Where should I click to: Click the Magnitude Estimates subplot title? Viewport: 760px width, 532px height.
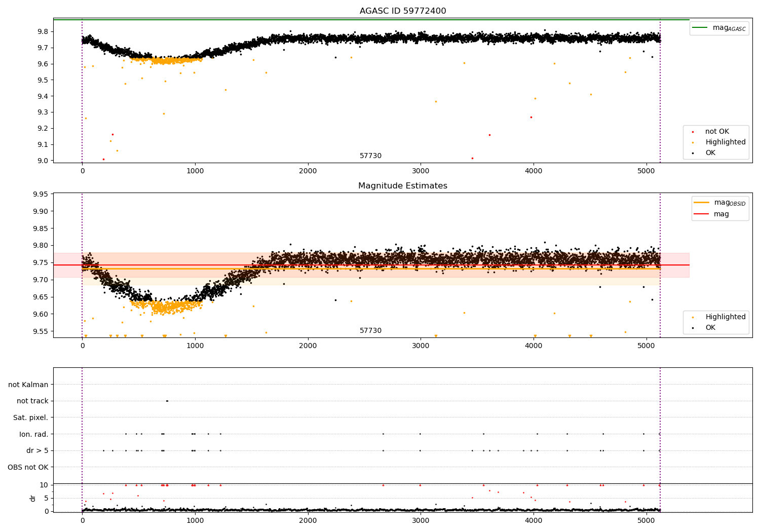(x=403, y=186)
